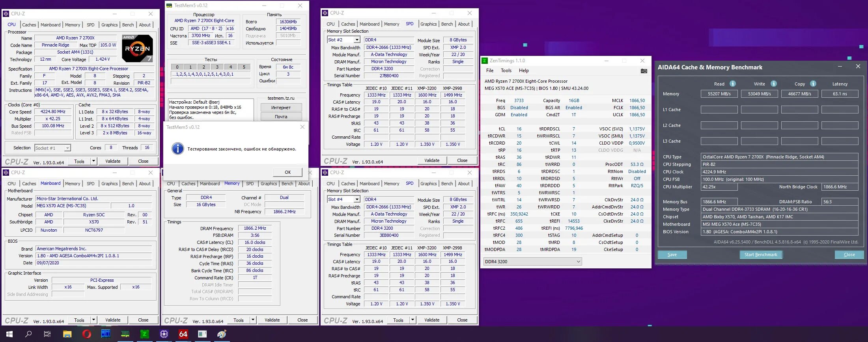Click the info icon next to Read in AIDA64

(x=732, y=84)
